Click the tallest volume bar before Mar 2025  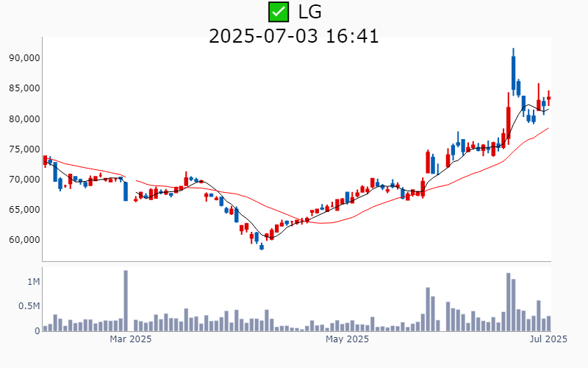[x=126, y=301]
